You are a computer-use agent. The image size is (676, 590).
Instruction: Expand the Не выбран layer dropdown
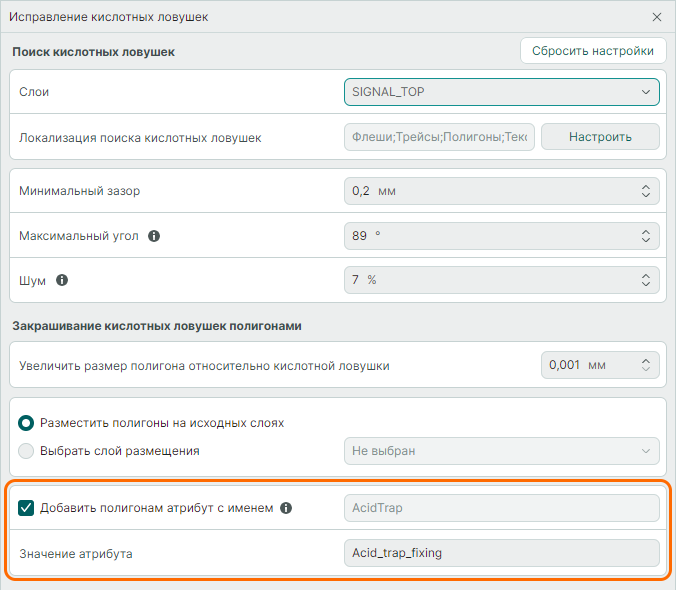click(x=501, y=451)
